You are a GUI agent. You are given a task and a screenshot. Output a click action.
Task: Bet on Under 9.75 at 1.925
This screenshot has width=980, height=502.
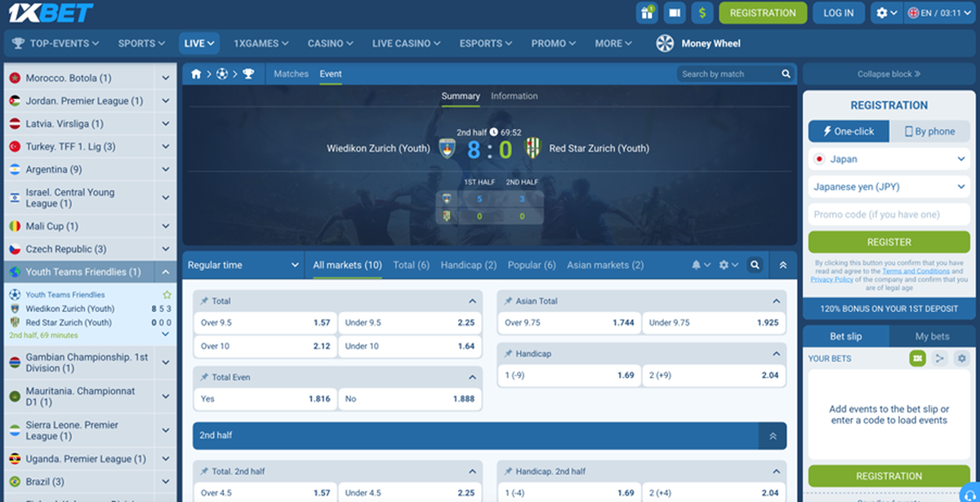point(713,323)
